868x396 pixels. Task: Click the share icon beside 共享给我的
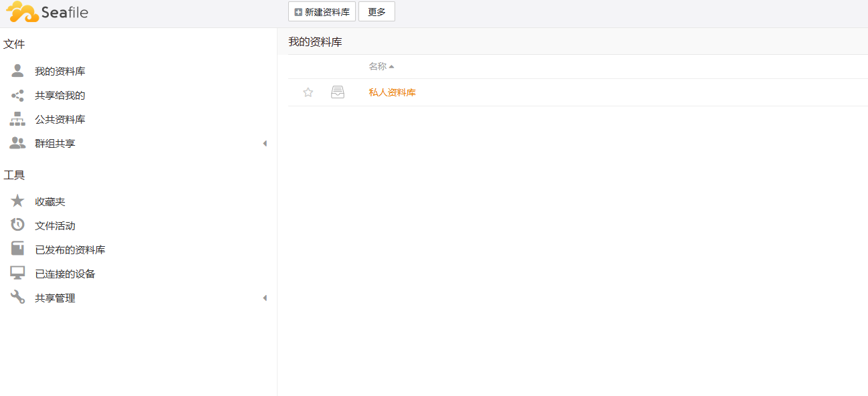pos(17,96)
